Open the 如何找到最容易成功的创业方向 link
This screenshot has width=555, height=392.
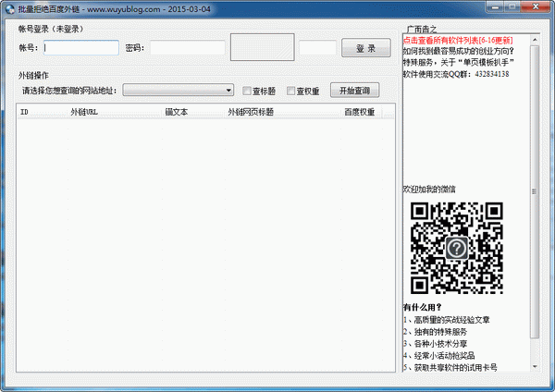click(x=459, y=51)
